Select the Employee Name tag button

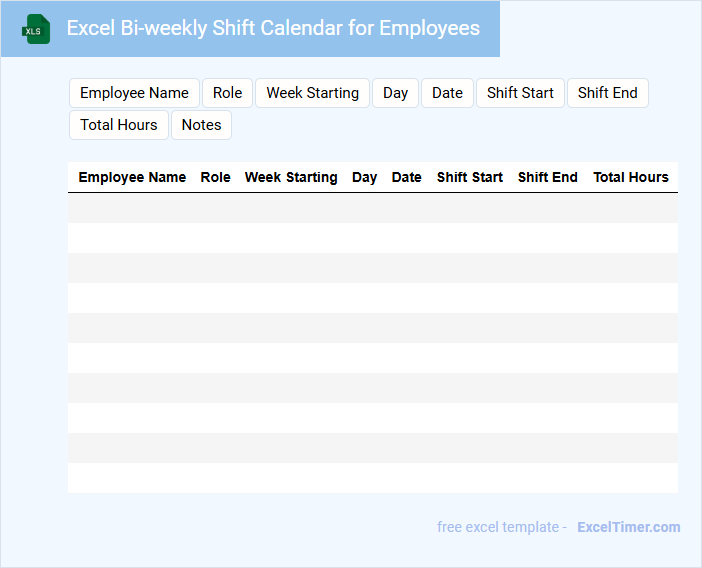click(x=134, y=93)
